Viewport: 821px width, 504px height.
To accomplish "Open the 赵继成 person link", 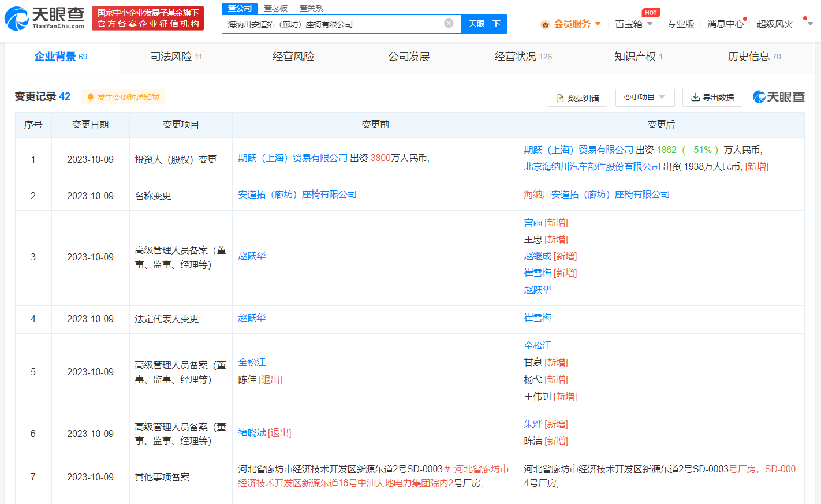I will click(538, 256).
